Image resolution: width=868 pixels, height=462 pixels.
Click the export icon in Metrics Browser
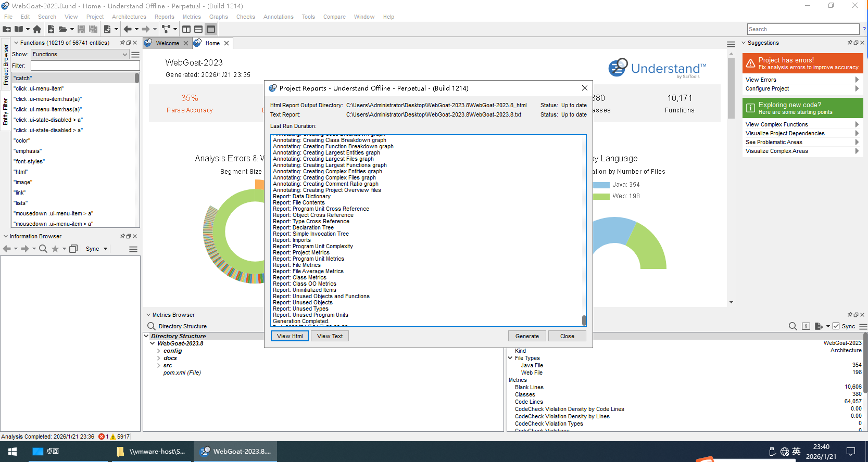click(819, 326)
